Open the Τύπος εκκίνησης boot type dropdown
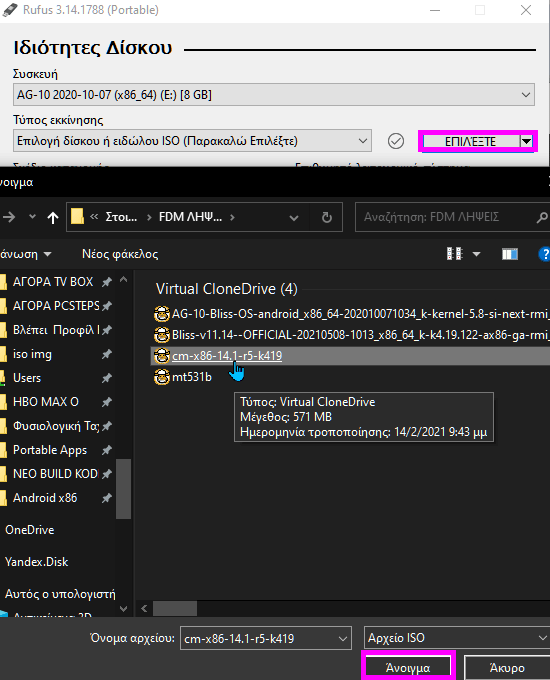Viewport: 550px width, 680px height. click(192, 141)
